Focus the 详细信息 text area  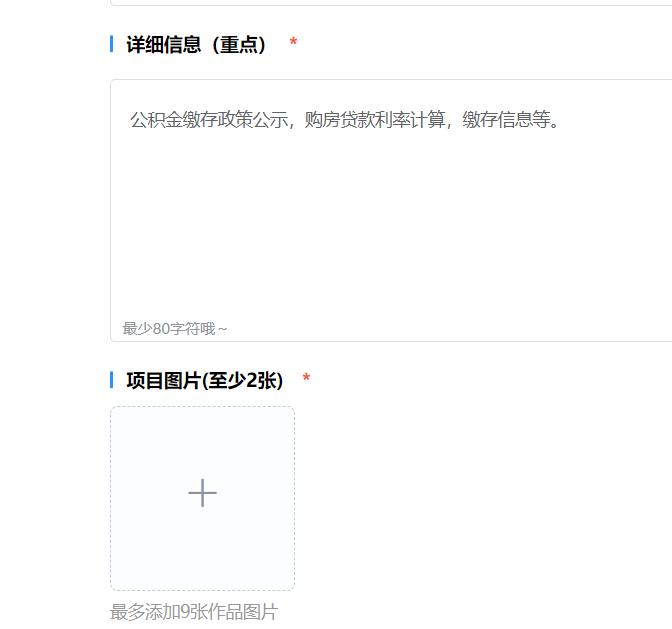click(x=391, y=210)
